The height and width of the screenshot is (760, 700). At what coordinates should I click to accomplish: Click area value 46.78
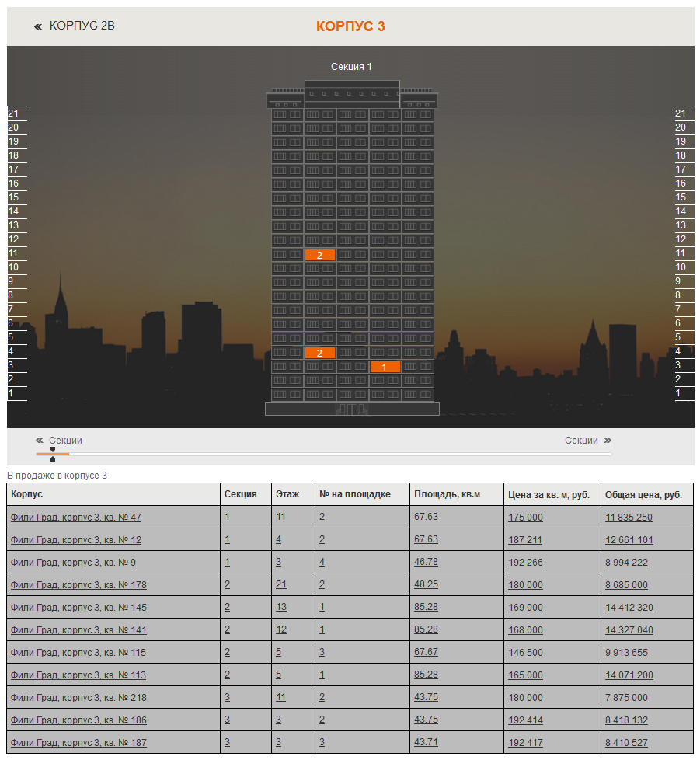(x=426, y=562)
